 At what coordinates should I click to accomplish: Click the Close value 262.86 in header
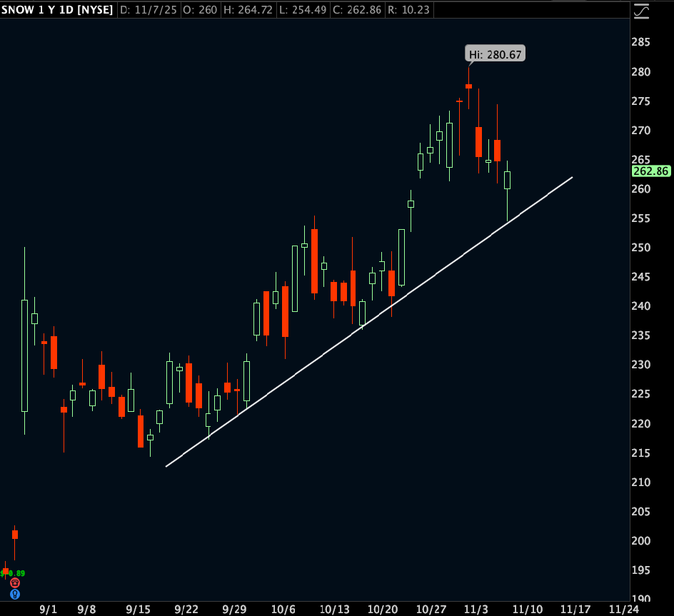pos(375,10)
